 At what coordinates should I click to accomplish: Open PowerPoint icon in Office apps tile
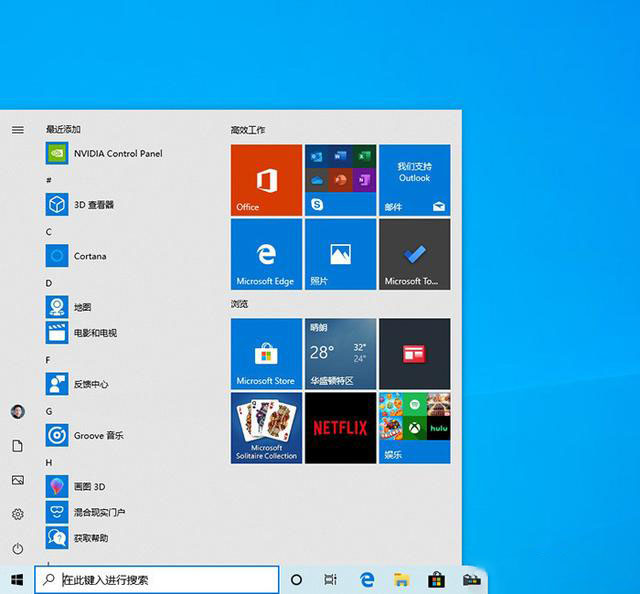340,180
